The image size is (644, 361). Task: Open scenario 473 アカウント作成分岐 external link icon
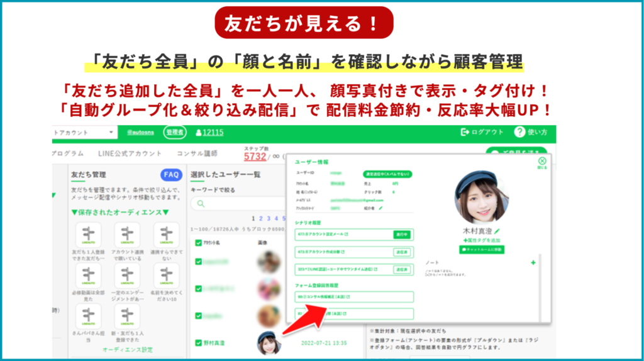click(x=343, y=252)
